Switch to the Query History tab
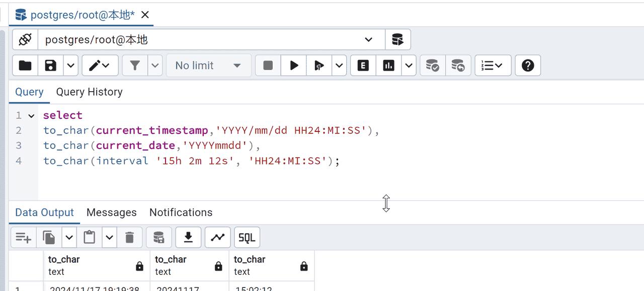This screenshot has width=644, height=291. (90, 92)
